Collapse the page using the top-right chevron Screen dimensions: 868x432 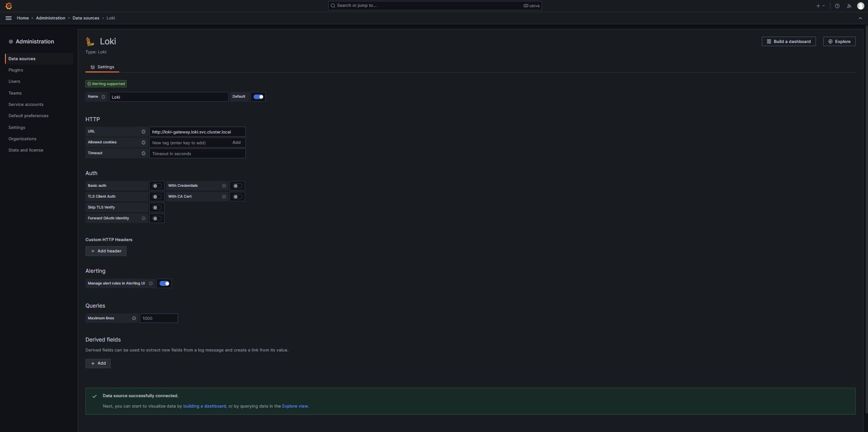(860, 19)
